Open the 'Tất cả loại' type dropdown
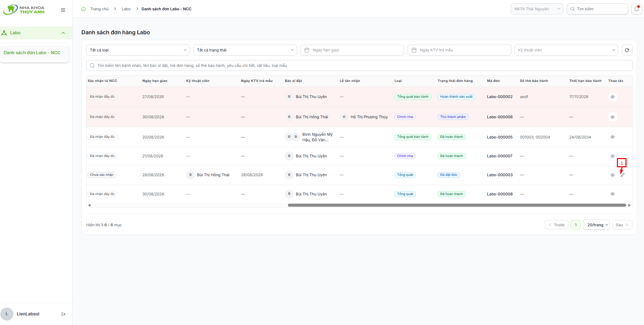Image resolution: width=644 pixels, height=325 pixels. click(138, 50)
